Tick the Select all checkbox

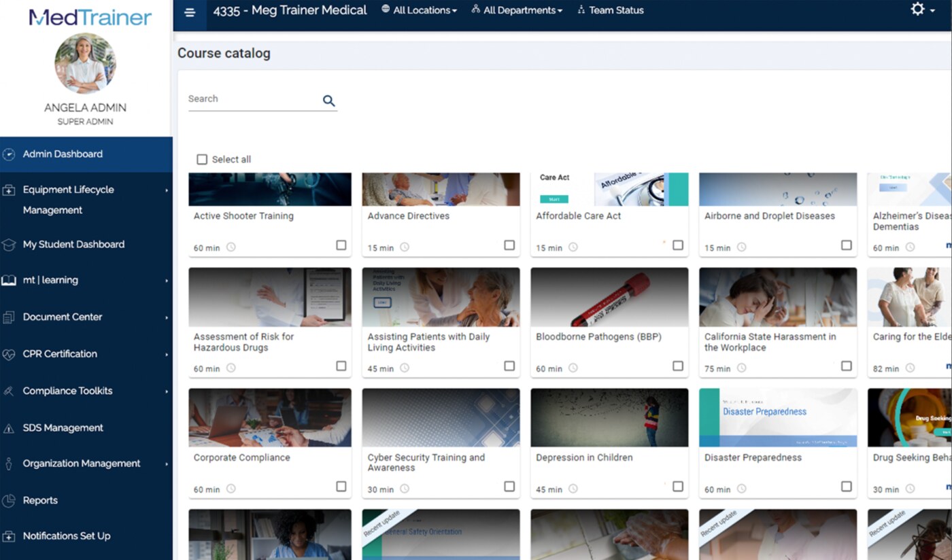click(x=202, y=159)
